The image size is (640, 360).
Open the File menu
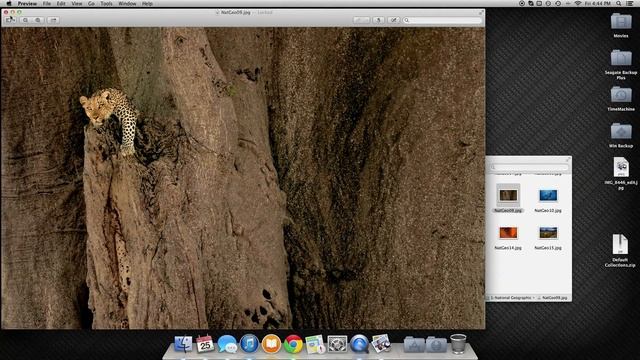[x=47, y=3]
